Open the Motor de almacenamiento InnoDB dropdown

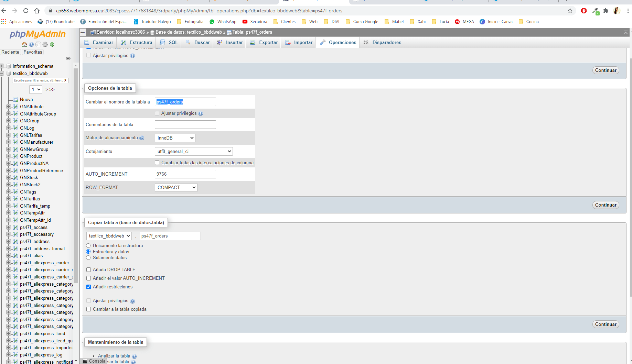pyautogui.click(x=175, y=138)
